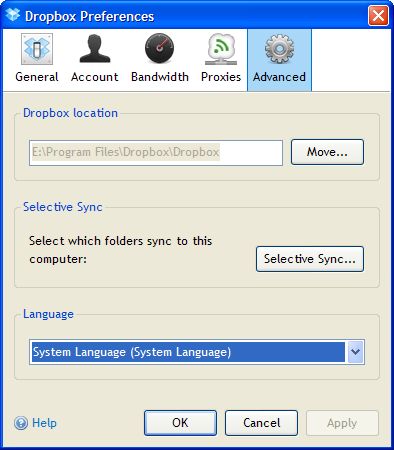Select the System Language combo box value
The image size is (394, 450).
tap(188, 352)
